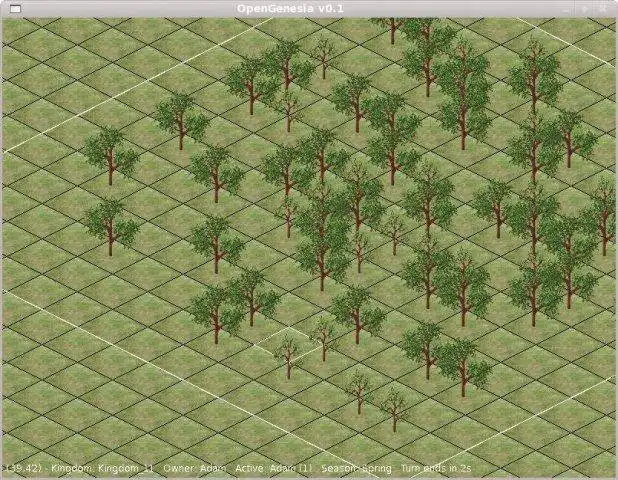
Task: Minimize the OpenGenesia window
Action: 566,9
